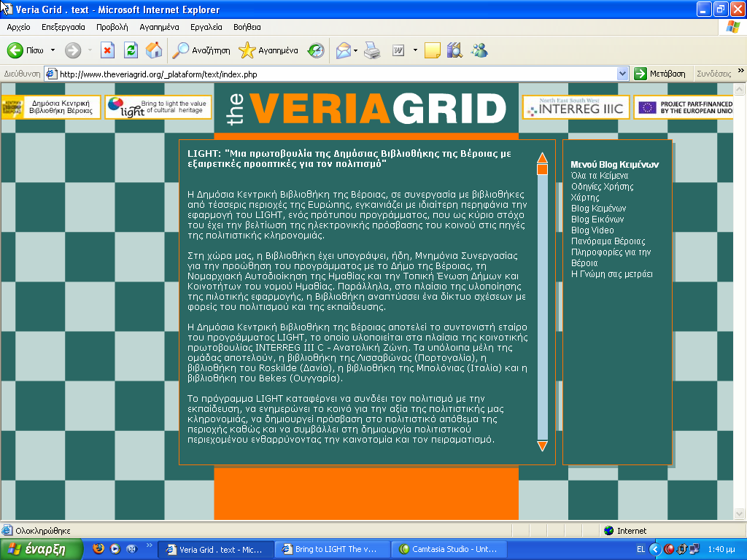Screen dimensions: 747x560
Task: Click the Μετάβαση go button
Action: [x=659, y=74]
